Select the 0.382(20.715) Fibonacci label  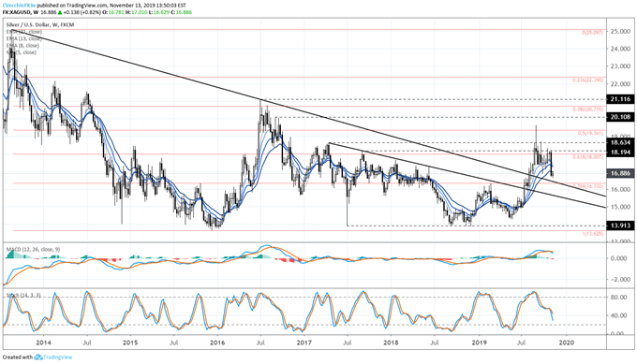[587, 109]
